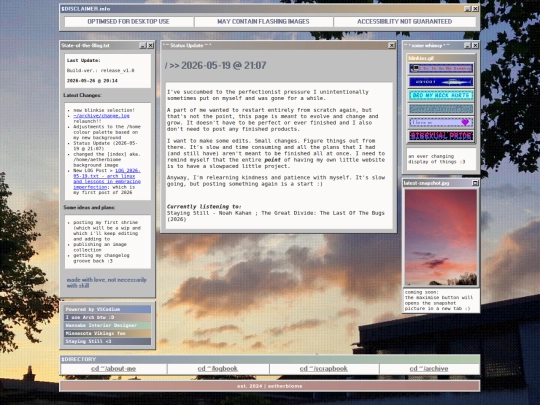Click the Wannabe Interior Designer badge
The height and width of the screenshot is (405, 540).
pyautogui.click(x=107, y=325)
